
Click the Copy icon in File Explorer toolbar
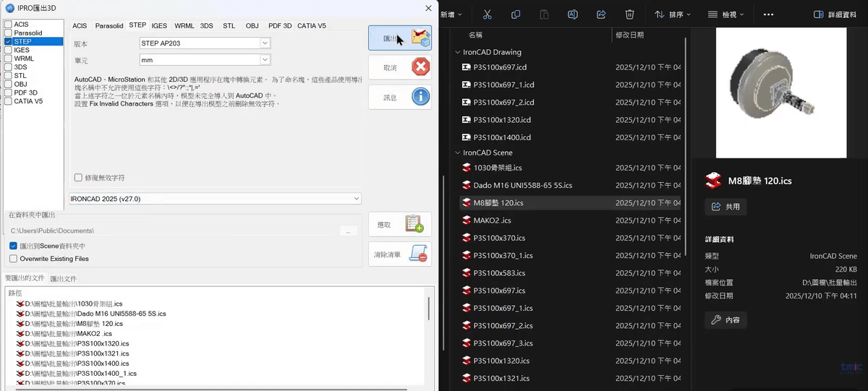(x=516, y=14)
